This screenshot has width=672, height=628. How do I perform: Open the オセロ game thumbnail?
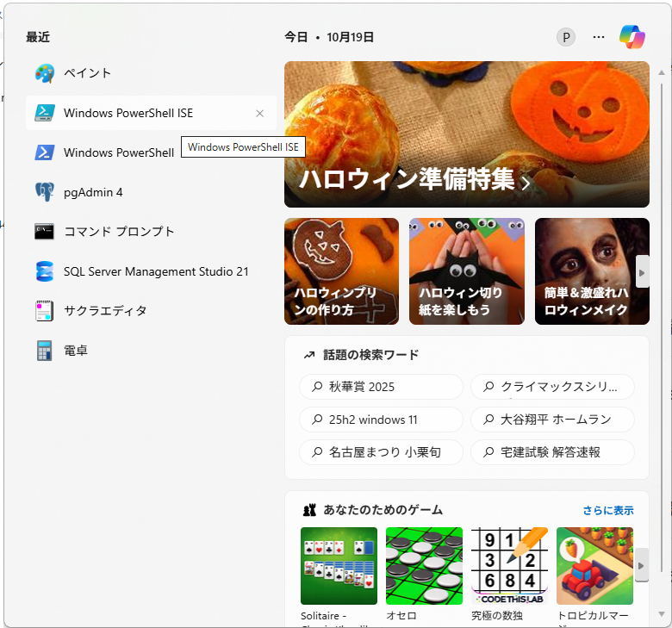[x=424, y=566]
